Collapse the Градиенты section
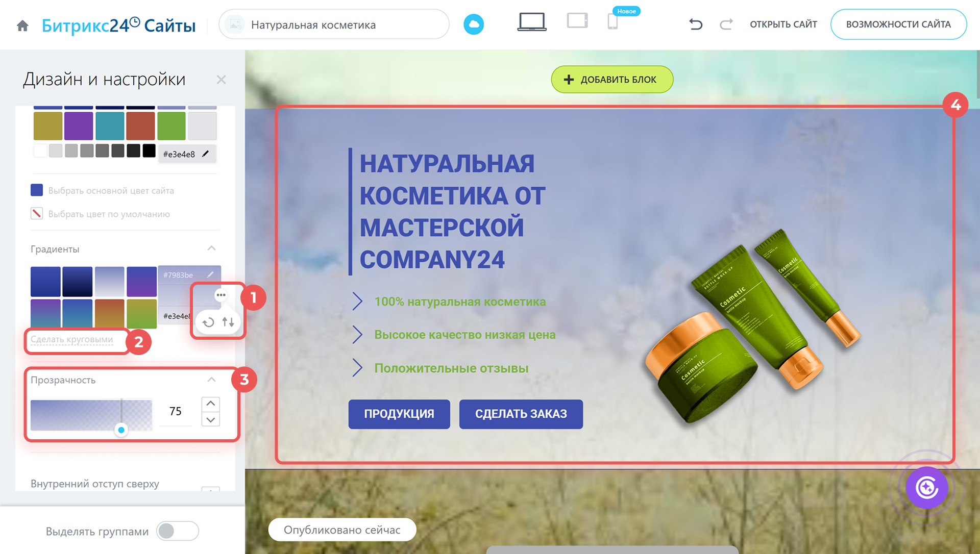This screenshot has width=980, height=554. [211, 248]
